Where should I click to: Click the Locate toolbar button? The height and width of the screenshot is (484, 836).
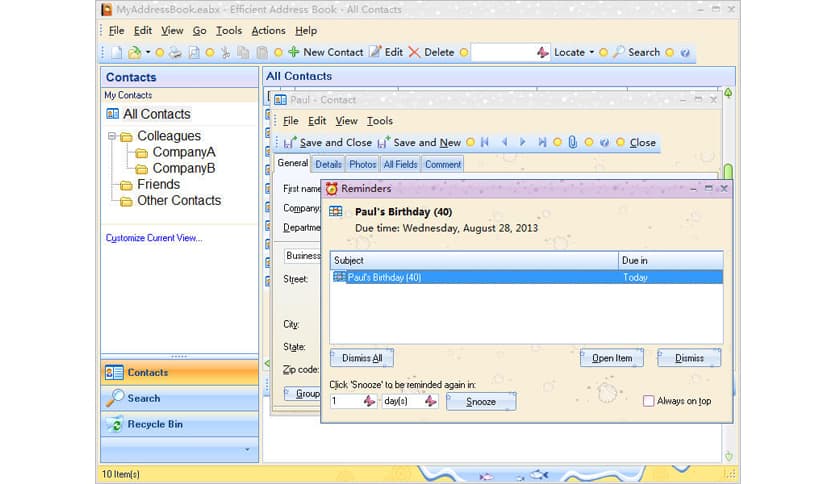(569, 52)
